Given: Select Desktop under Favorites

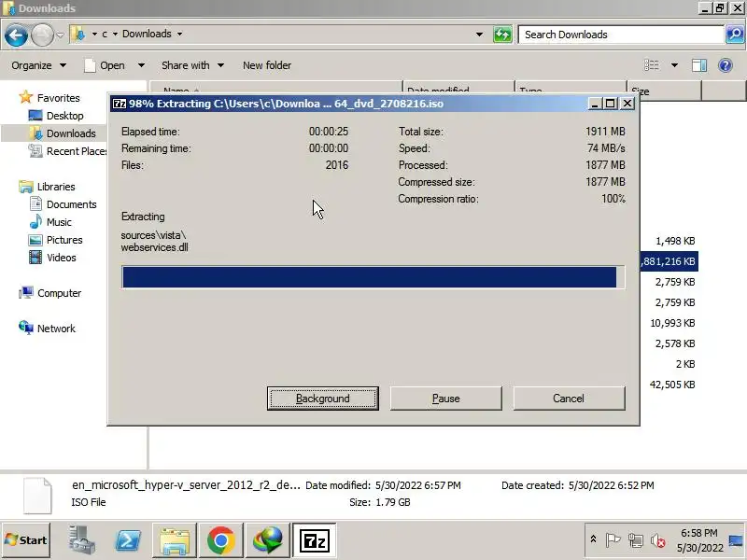Looking at the screenshot, I should point(56,116).
